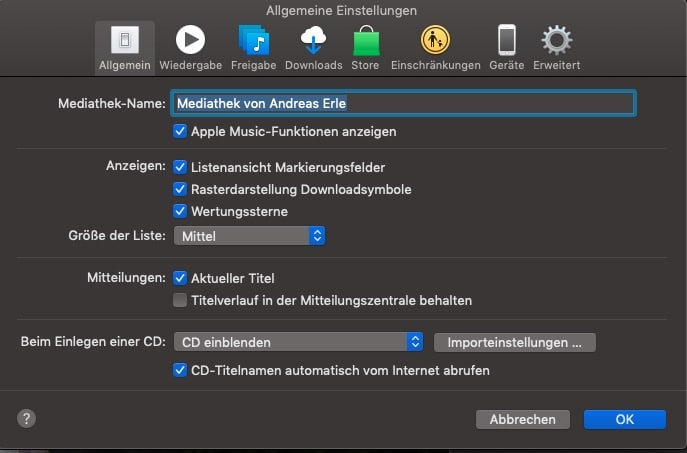
Task: Open the Downloads preferences pane
Action: (x=314, y=48)
